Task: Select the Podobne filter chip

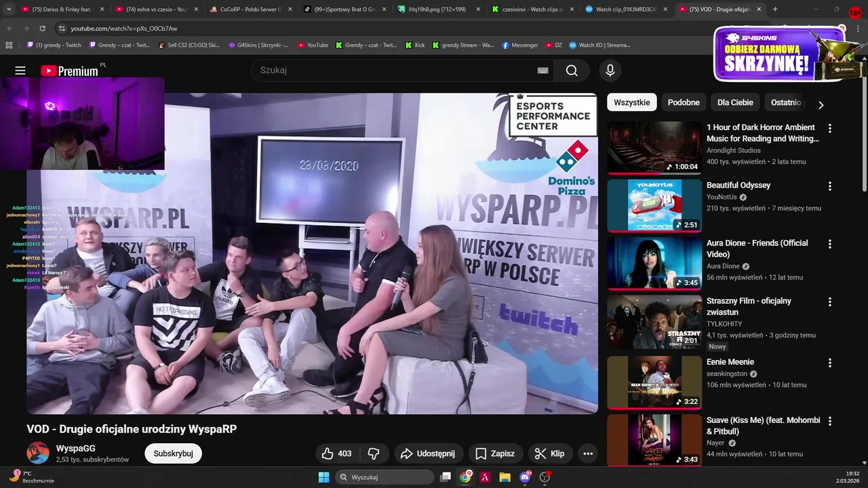Action: coord(684,102)
